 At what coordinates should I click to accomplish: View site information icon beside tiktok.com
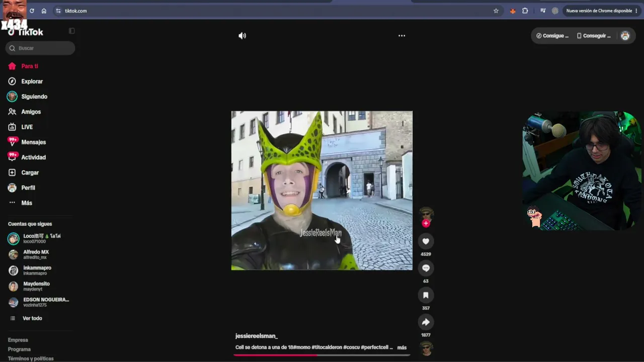(x=58, y=11)
